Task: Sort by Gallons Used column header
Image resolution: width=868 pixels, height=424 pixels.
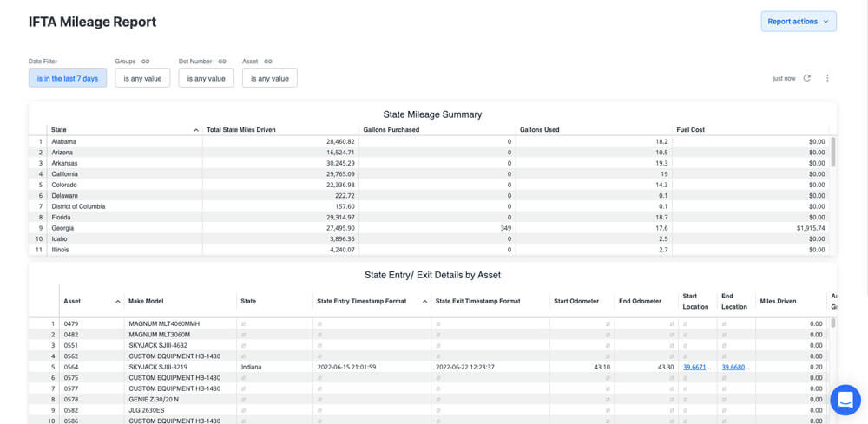Action: tap(540, 130)
